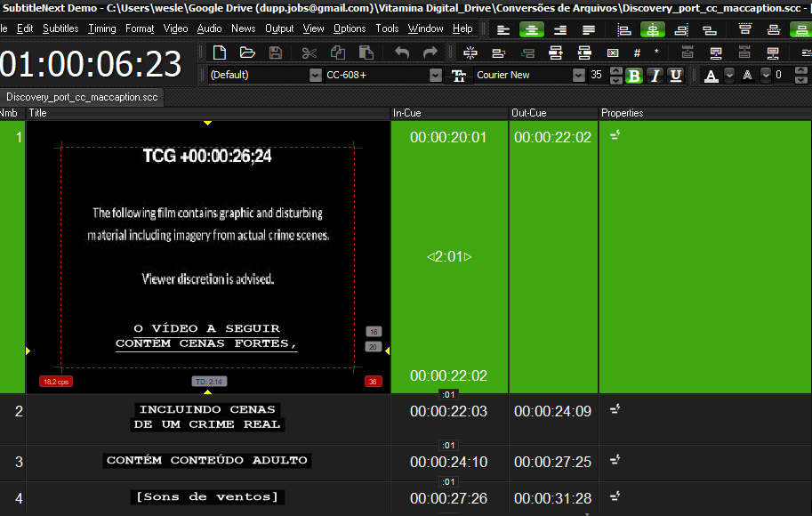Click the Out-Cue column header
Image resolution: width=812 pixels, height=516 pixels.
tap(553, 113)
